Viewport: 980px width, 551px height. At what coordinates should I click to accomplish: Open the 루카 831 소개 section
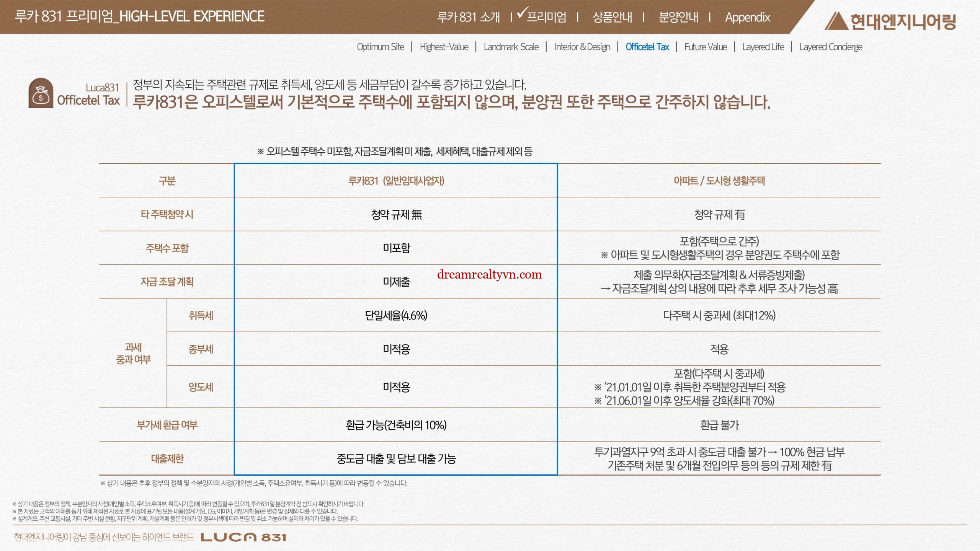pos(468,17)
